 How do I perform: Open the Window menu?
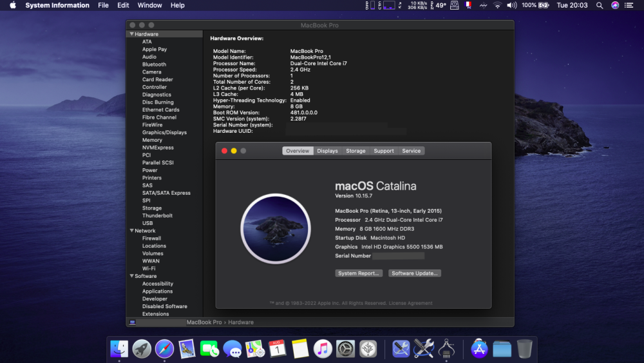[149, 5]
